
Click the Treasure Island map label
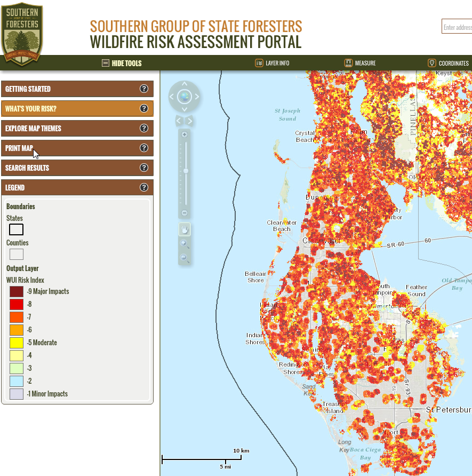[334, 407]
